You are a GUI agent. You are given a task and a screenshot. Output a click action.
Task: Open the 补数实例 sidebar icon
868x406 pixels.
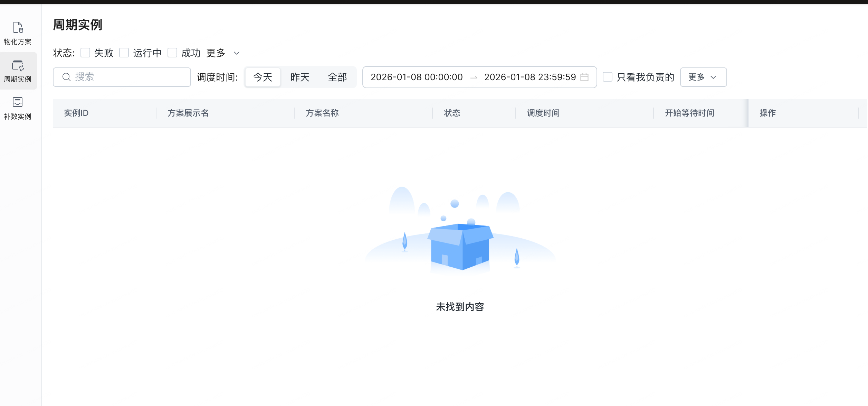(18, 102)
